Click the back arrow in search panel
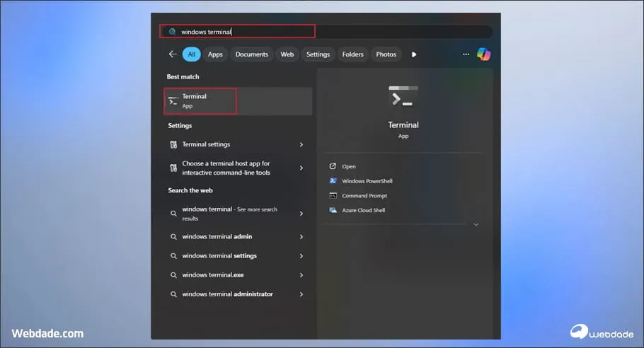This screenshot has height=348, width=644. click(x=172, y=54)
